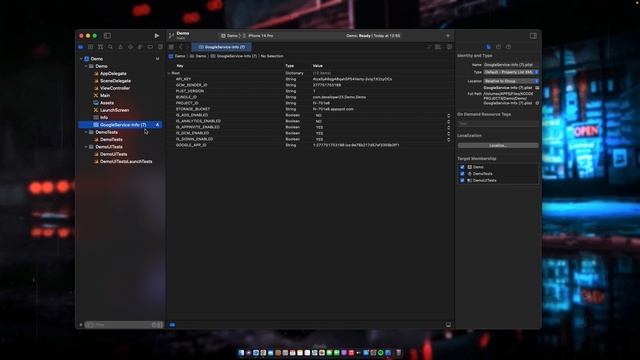Toggle the debug area icon at bottom right
Viewport: 640px width, 360px height.
tap(448, 325)
